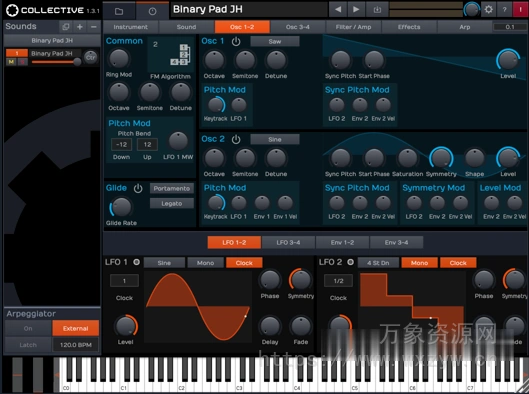
Task: Click the FM Algorithm diagram
Action: point(171,54)
